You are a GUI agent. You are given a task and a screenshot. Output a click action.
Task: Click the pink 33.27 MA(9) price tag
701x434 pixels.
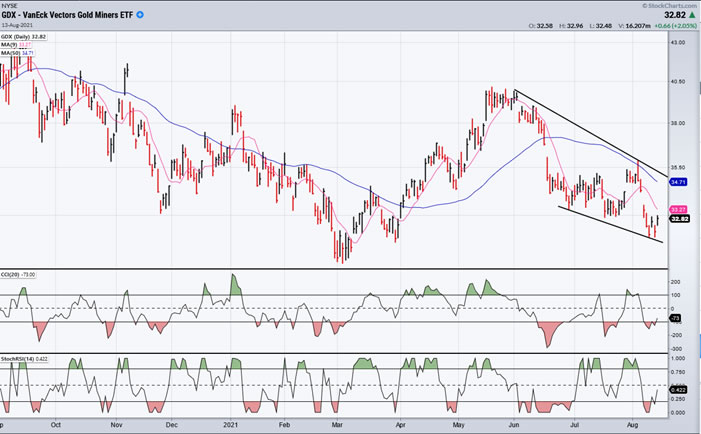679,208
